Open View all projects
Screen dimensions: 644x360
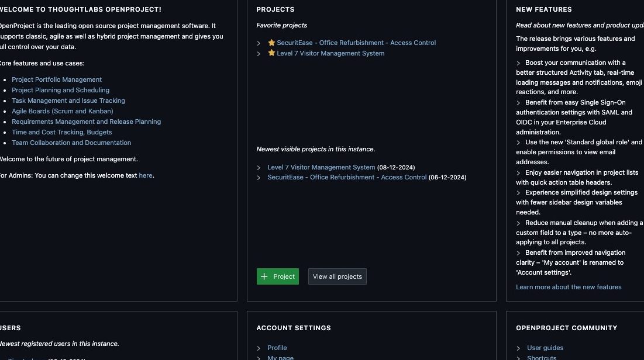337,276
